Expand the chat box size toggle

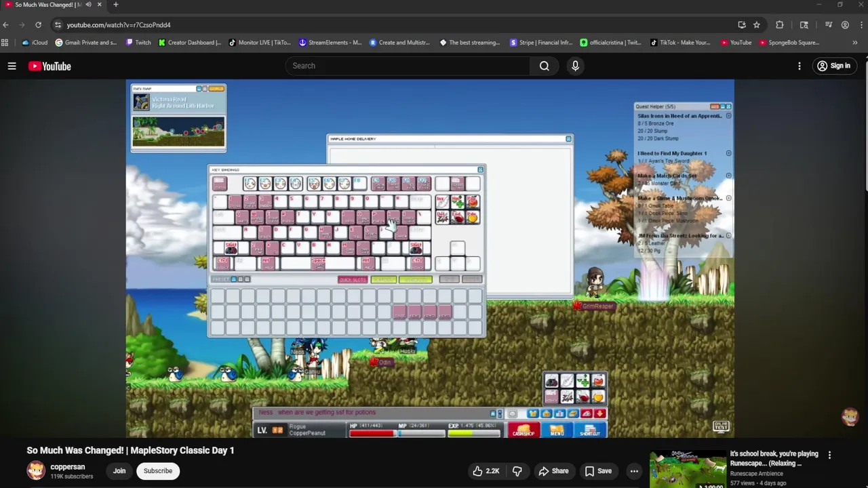500,413
